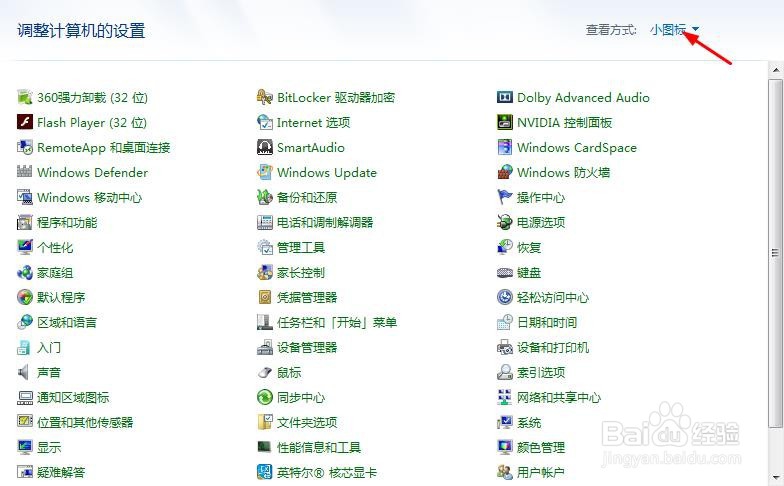Click the 操作中心 flag icon
The image size is (784, 486).
504,197
